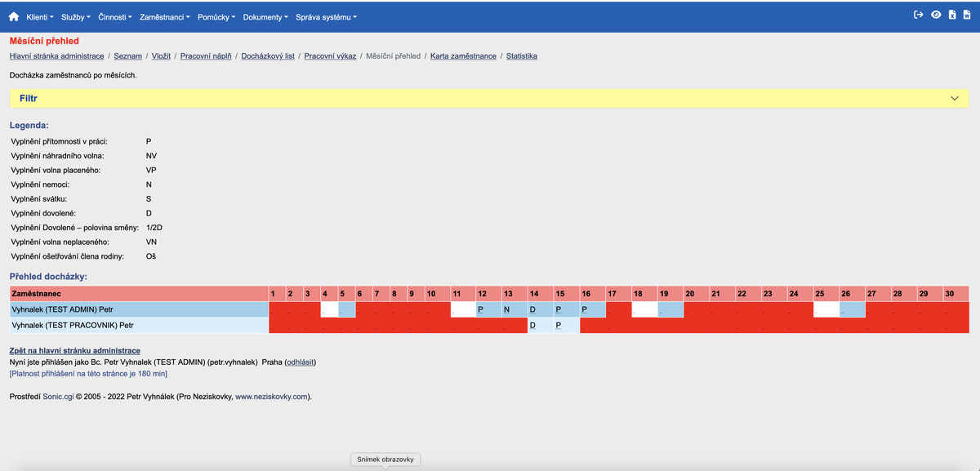The image size is (980, 471).
Task: Toggle the N sickness cell on day 13
Action: click(x=507, y=309)
